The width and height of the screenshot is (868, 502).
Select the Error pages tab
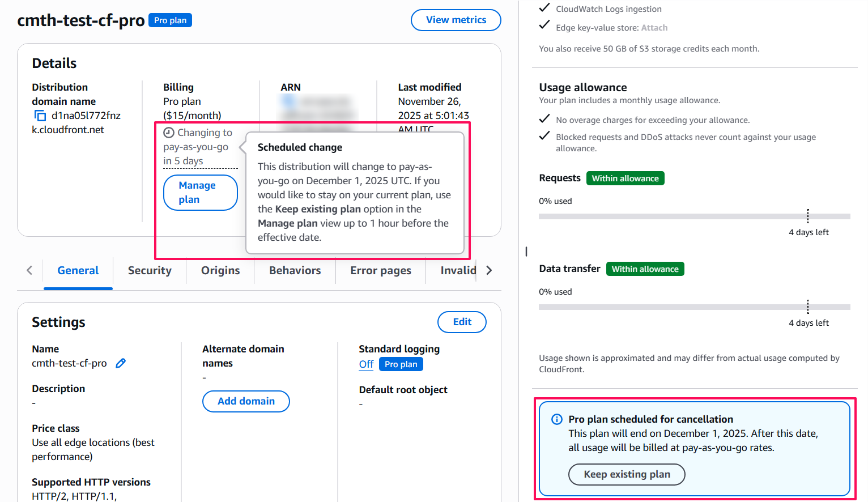tap(381, 270)
